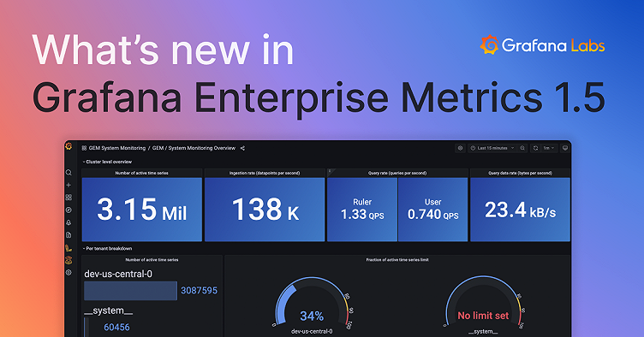The height and width of the screenshot is (337, 644).
Task: Click the Grafana Labs logo
Action: point(542,45)
